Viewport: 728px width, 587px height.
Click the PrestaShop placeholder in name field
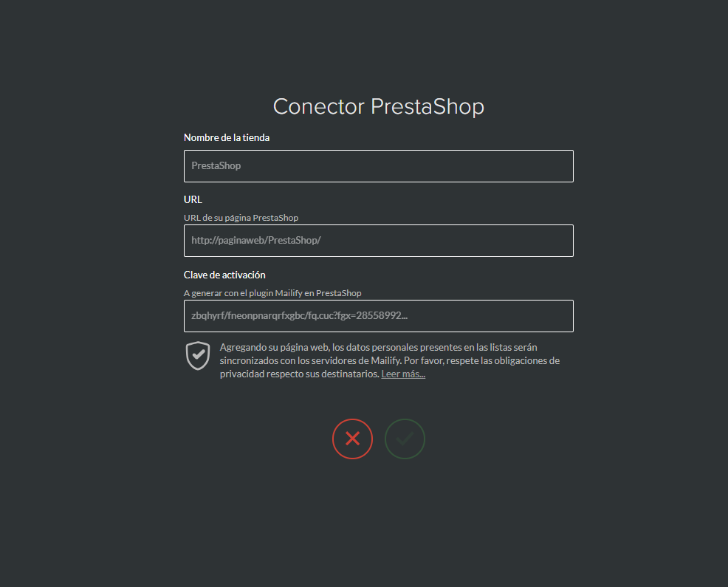coord(216,166)
